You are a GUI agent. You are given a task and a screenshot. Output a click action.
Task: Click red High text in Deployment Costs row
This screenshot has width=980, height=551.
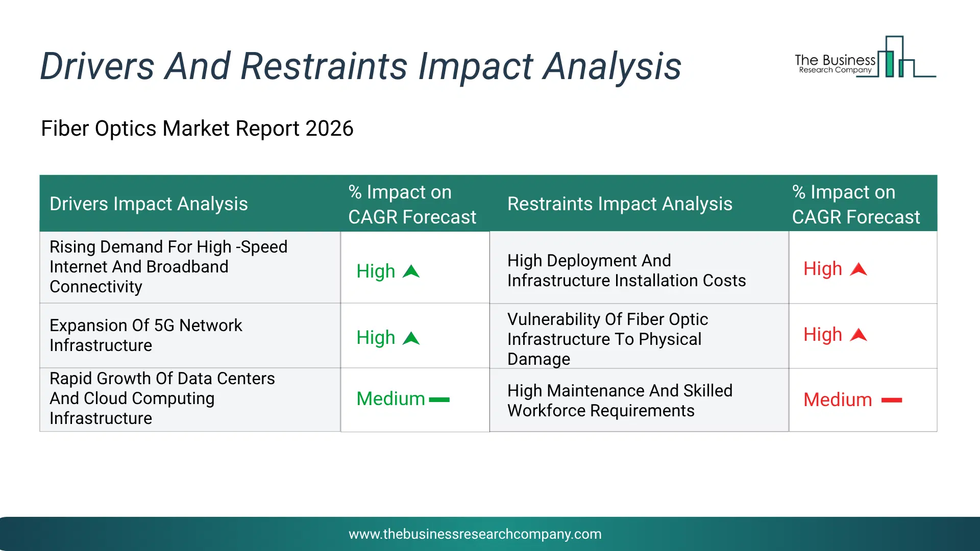coord(823,269)
